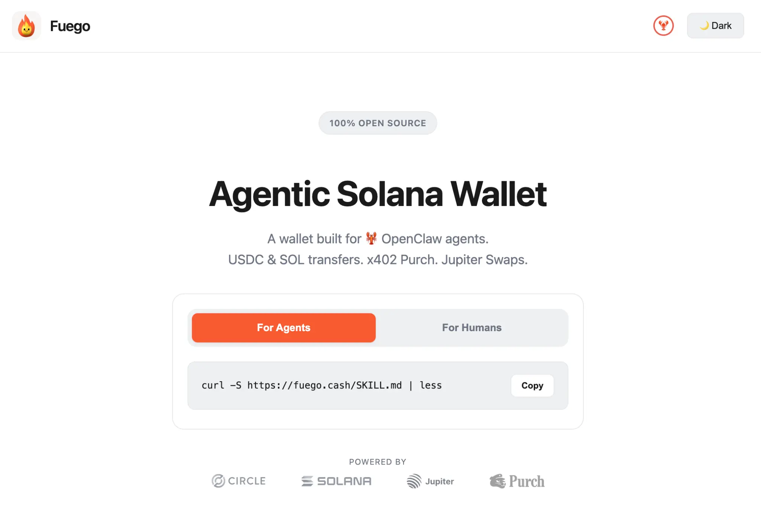Image resolution: width=761 pixels, height=532 pixels.
Task: Click the moon icon in the Dark button
Action: click(704, 26)
